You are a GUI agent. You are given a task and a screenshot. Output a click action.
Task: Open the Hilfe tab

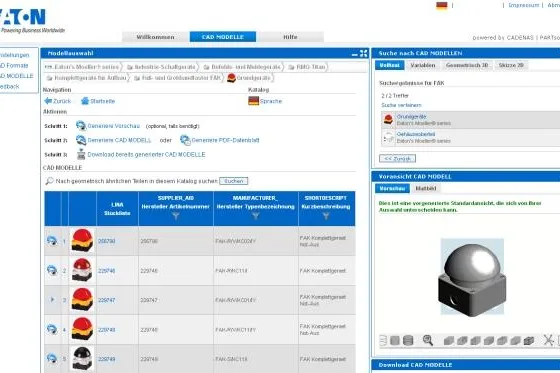[x=290, y=37]
